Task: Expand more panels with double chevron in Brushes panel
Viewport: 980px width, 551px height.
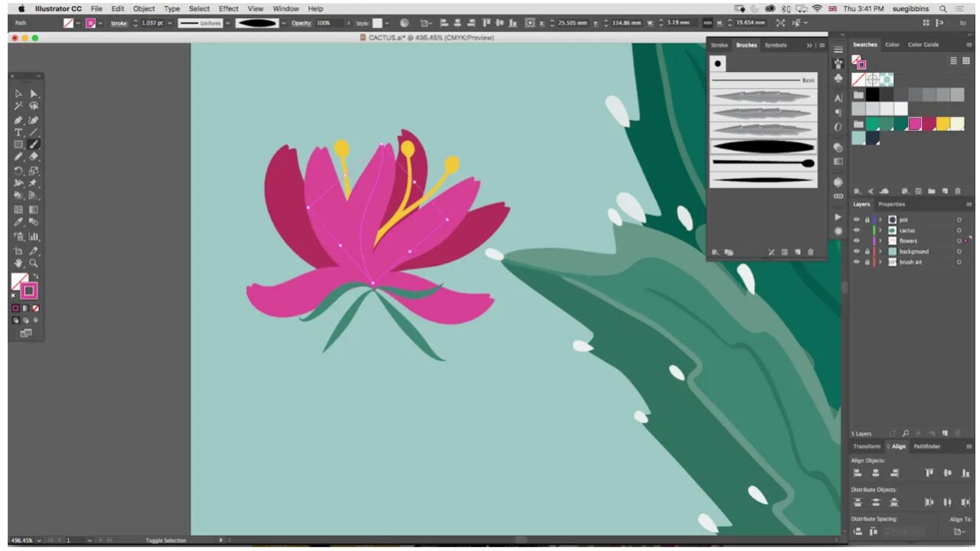Action: coord(809,45)
